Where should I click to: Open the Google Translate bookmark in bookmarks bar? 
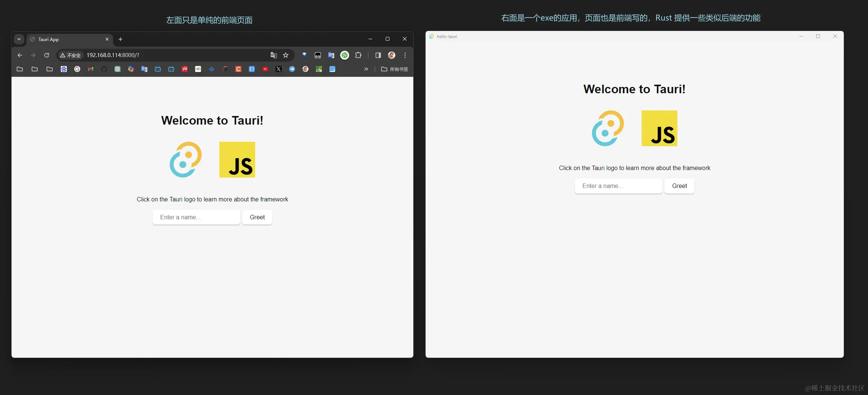(x=144, y=69)
